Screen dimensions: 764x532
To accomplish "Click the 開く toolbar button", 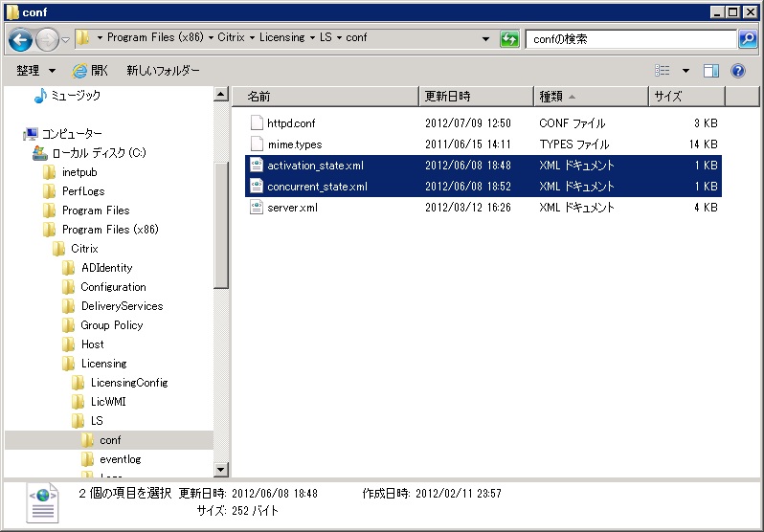I will click(x=91, y=71).
